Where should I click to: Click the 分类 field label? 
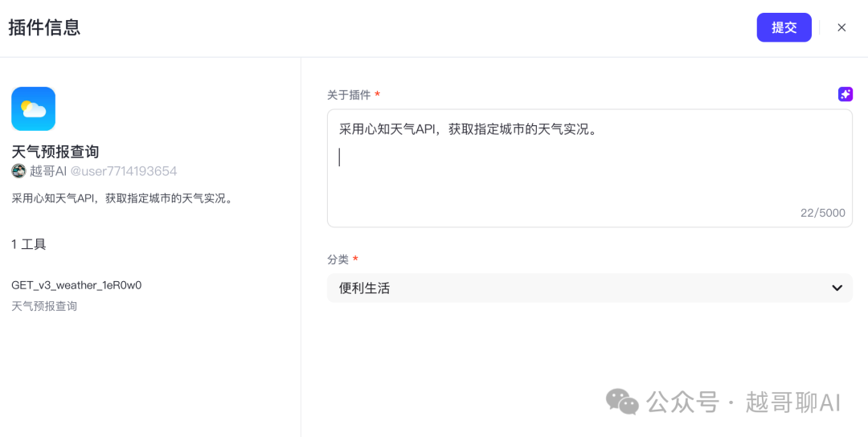tap(338, 259)
